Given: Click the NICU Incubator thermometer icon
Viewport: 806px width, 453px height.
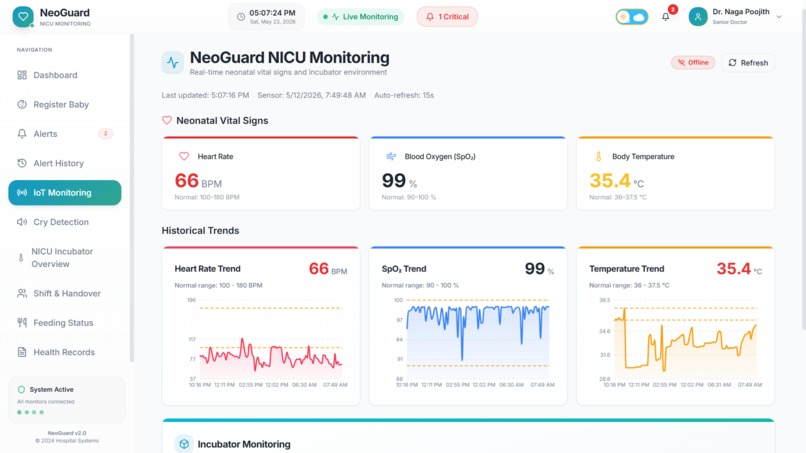Looking at the screenshot, I should (21, 258).
